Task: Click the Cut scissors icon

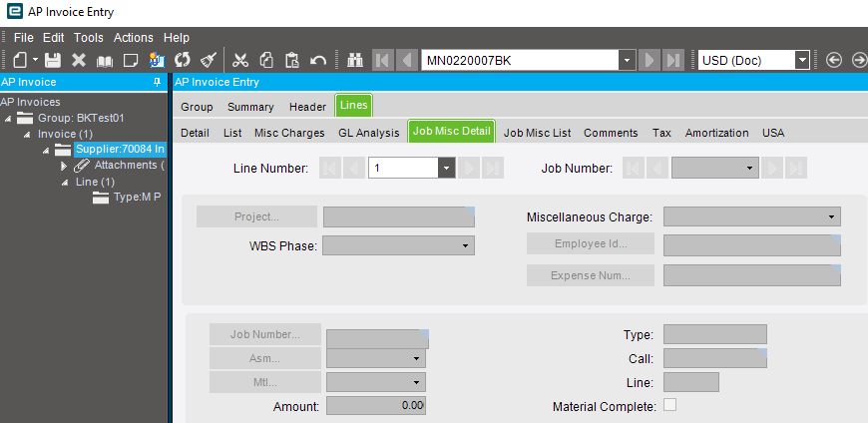Action: (x=240, y=60)
